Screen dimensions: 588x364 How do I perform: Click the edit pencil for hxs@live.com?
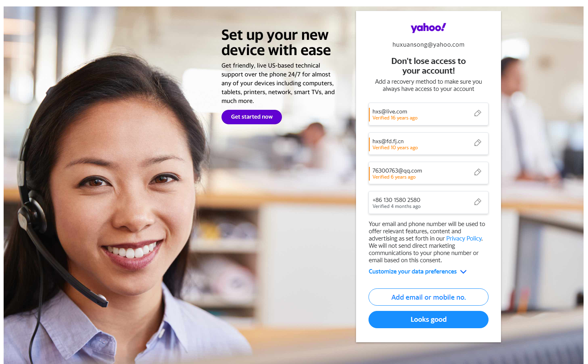(478, 113)
